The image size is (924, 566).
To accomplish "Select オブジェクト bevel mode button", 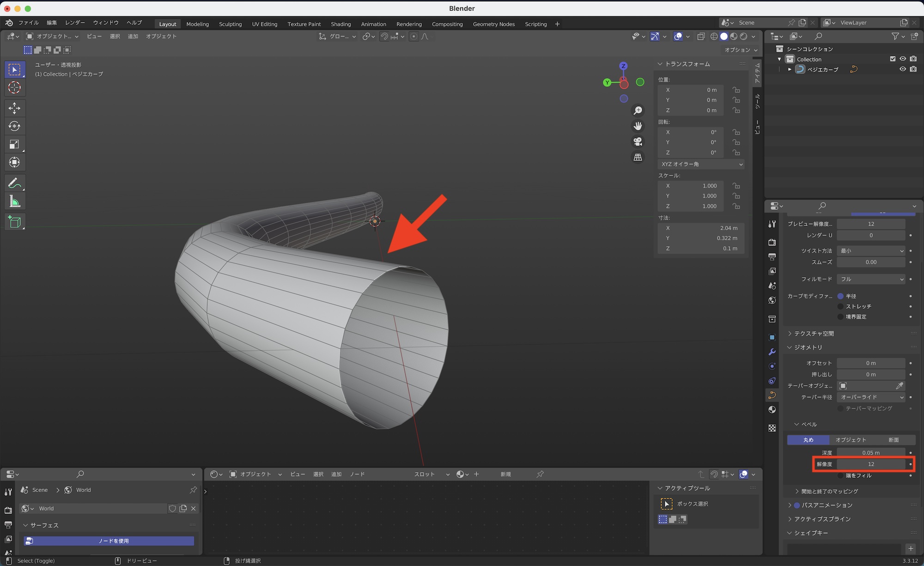I will pyautogui.click(x=851, y=440).
